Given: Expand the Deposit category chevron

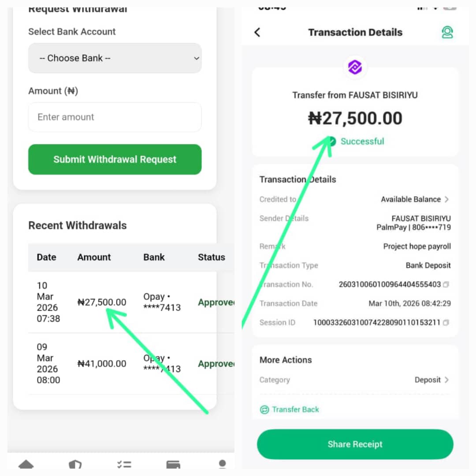Looking at the screenshot, I should click(x=446, y=380).
